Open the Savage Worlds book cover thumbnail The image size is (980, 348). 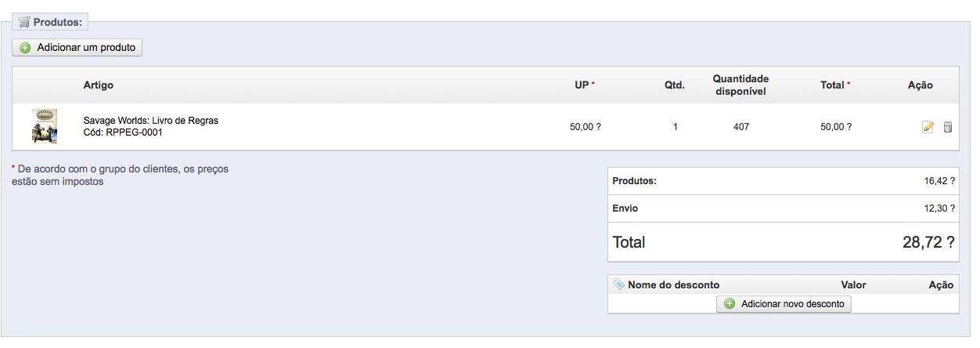click(45, 126)
